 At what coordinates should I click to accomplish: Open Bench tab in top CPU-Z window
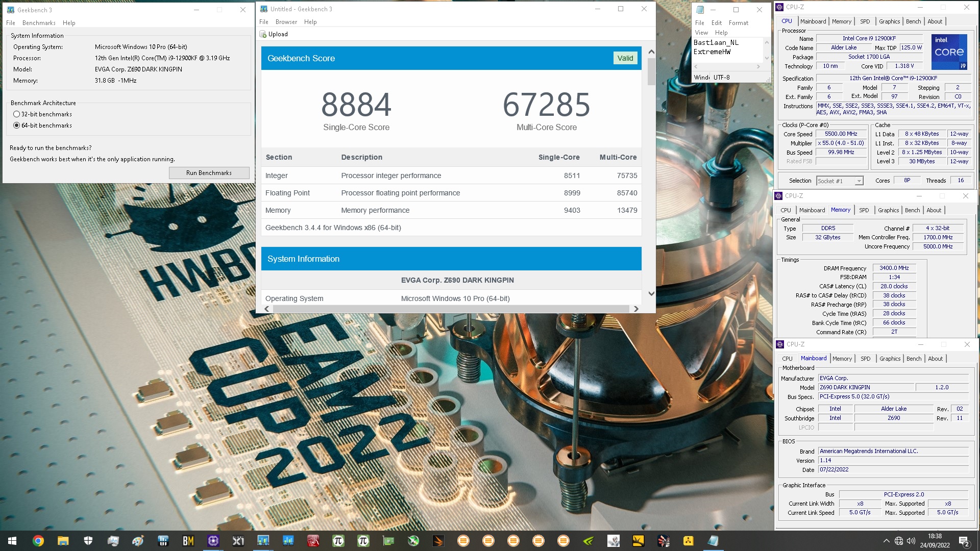point(913,21)
